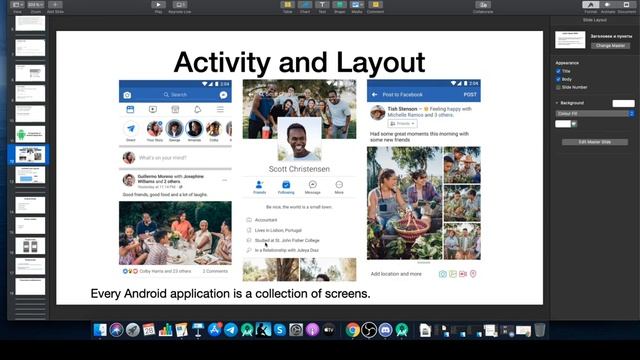Open the Zoom percentage dropdown
The height and width of the screenshot is (360, 640).
[36, 5]
